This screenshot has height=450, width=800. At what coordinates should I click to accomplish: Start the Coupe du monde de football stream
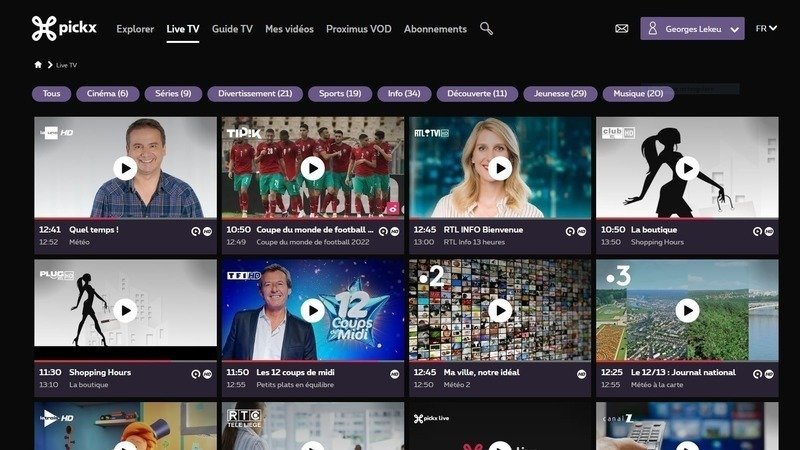click(x=312, y=168)
